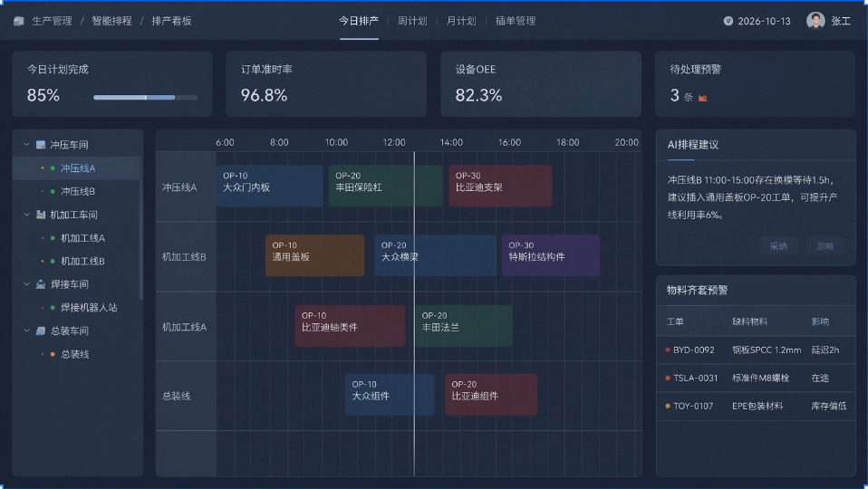Click the 总装车间 workshop icon
This screenshot has height=489, width=868.
[x=41, y=331]
